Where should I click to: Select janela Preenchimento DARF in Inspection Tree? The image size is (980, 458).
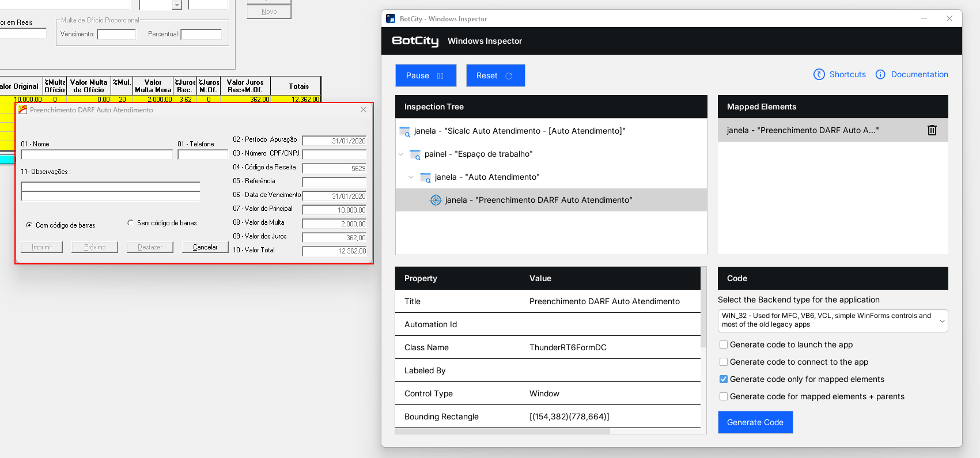tap(538, 200)
